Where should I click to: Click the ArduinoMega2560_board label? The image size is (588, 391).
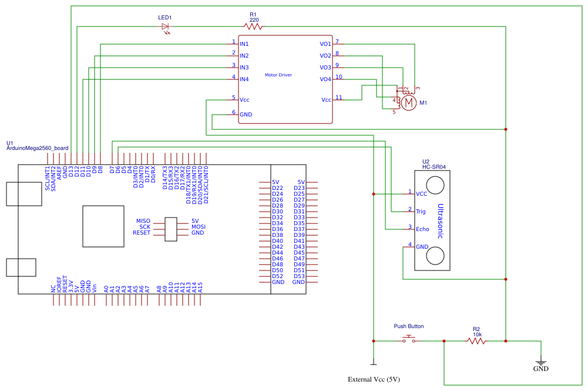[38, 148]
